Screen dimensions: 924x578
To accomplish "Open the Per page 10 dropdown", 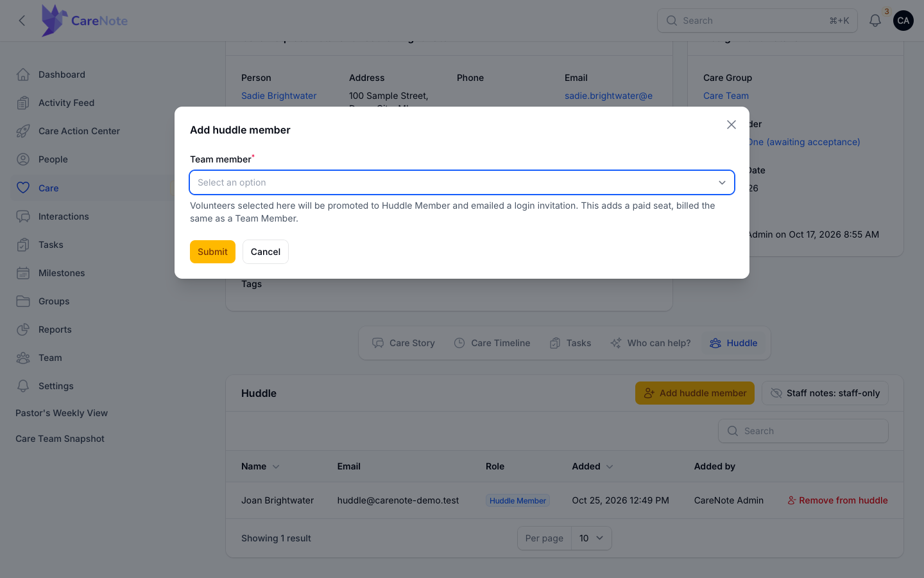I will coord(591,538).
